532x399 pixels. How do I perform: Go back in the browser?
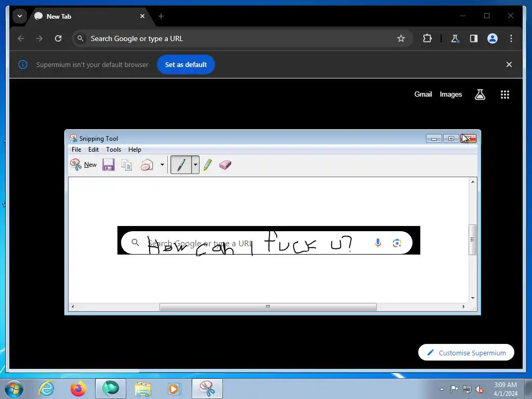pos(21,38)
